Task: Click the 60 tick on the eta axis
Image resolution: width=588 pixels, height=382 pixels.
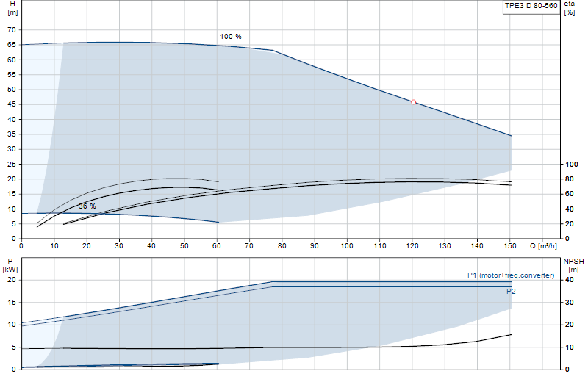Action: click(x=569, y=194)
